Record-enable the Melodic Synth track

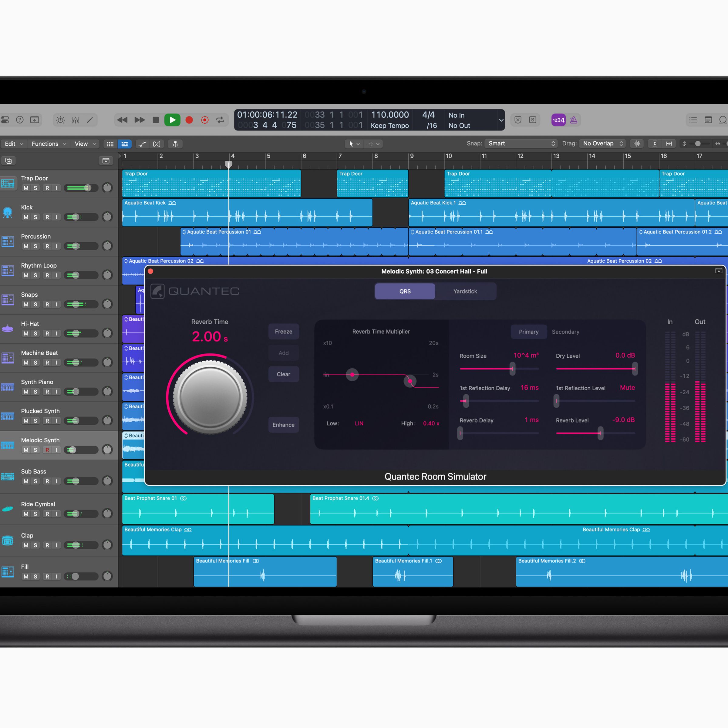pos(47,450)
